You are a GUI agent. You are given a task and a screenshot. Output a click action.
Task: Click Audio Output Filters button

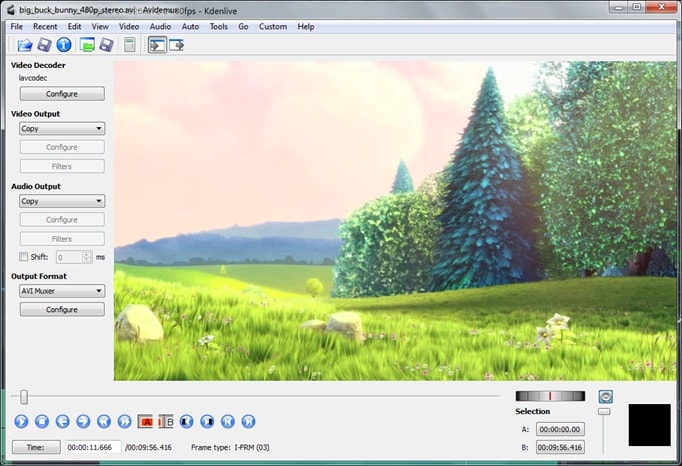click(62, 239)
